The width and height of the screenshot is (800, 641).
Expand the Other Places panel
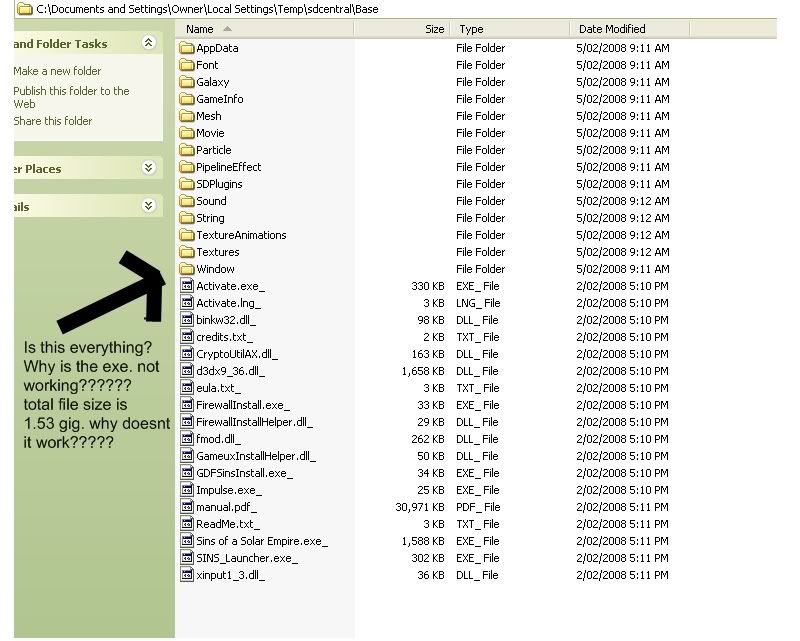tap(148, 167)
